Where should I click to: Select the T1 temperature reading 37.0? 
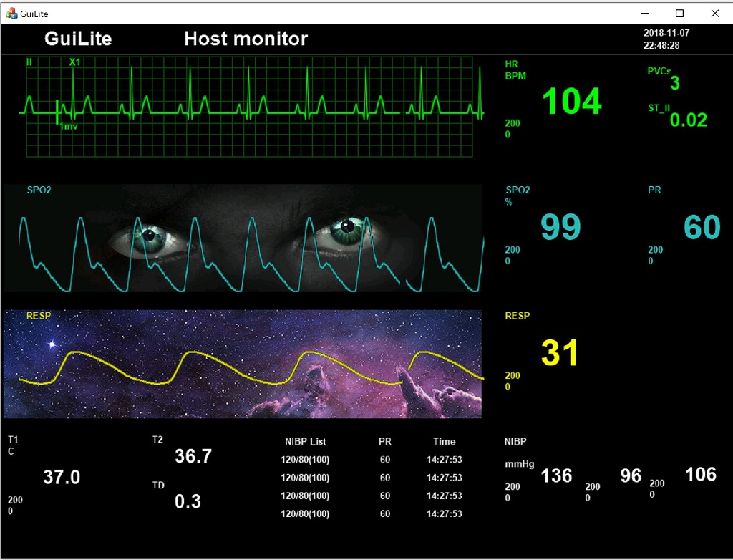coord(62,477)
